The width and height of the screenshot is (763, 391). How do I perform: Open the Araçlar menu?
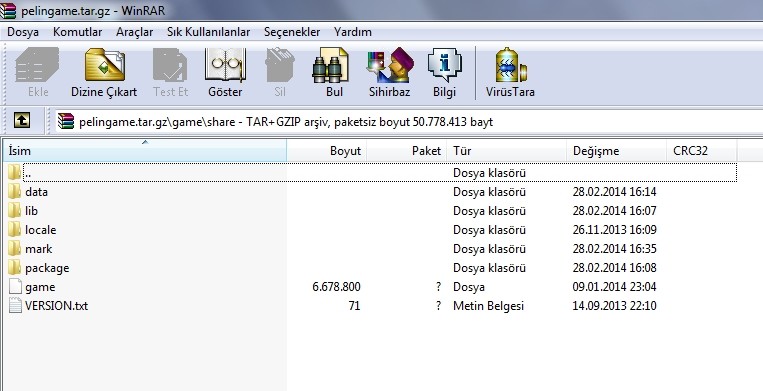[x=134, y=32]
